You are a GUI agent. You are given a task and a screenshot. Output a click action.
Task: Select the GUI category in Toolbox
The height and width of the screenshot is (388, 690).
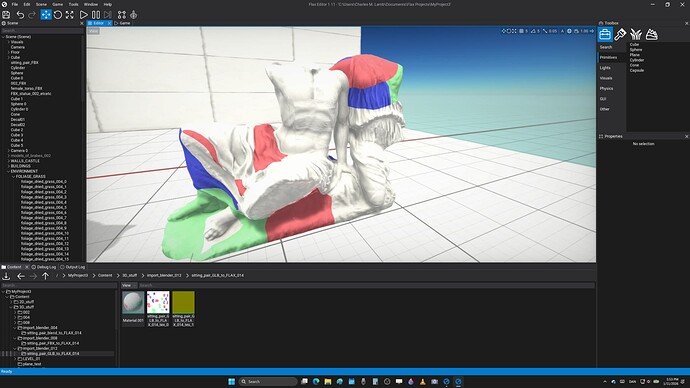coord(603,99)
